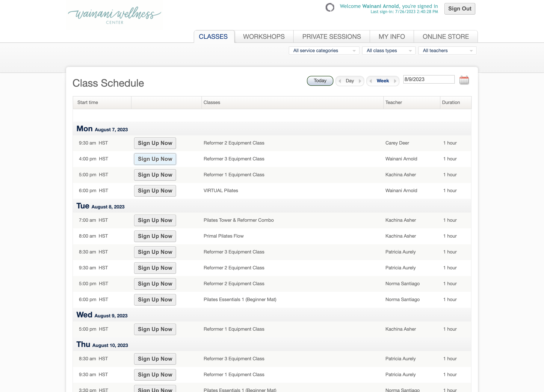Sign up for Thursday 9:30 am Reformer 1
The width and height of the screenshot is (544, 392).
click(155, 375)
